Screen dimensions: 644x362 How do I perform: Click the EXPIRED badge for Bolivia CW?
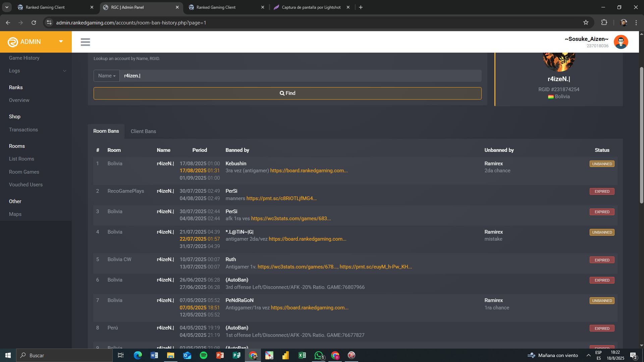602,260
